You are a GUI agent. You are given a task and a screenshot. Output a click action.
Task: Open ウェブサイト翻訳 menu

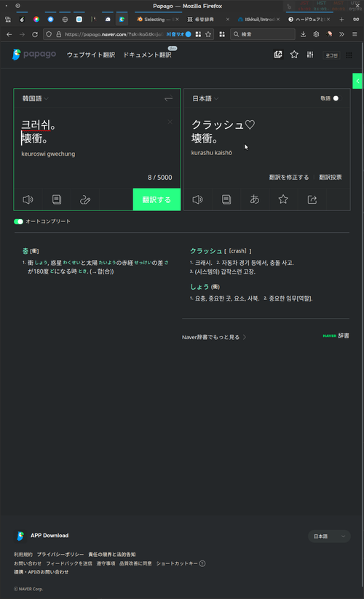[91, 55]
